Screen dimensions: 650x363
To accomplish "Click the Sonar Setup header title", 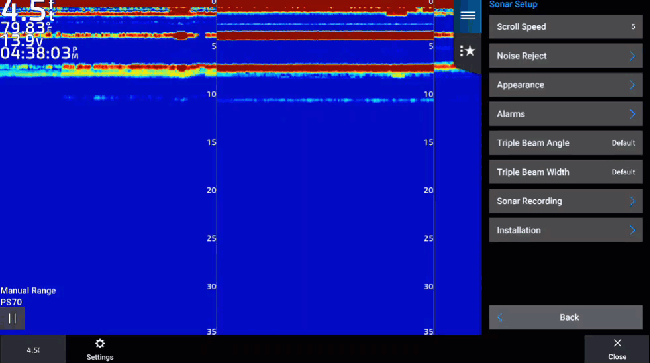I will tap(513, 4).
